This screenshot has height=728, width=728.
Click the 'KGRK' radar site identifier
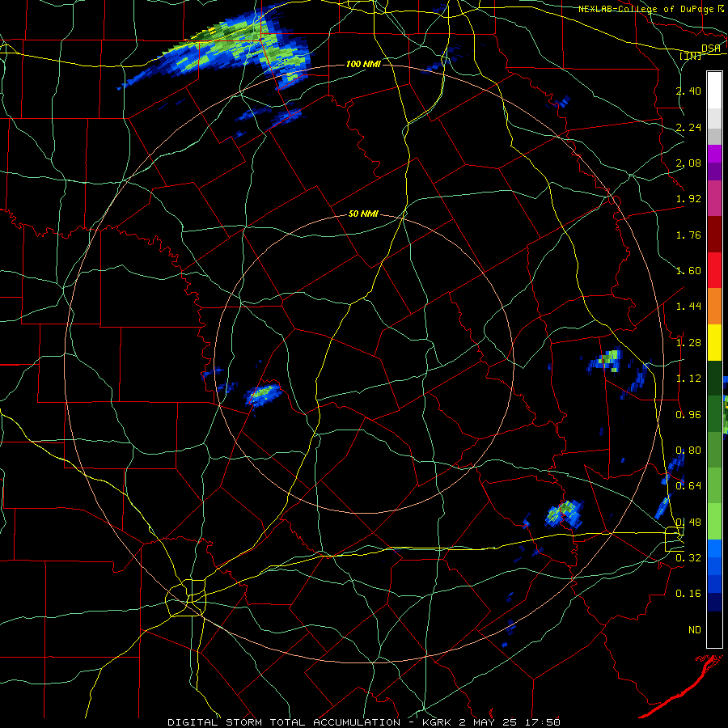pyautogui.click(x=437, y=722)
